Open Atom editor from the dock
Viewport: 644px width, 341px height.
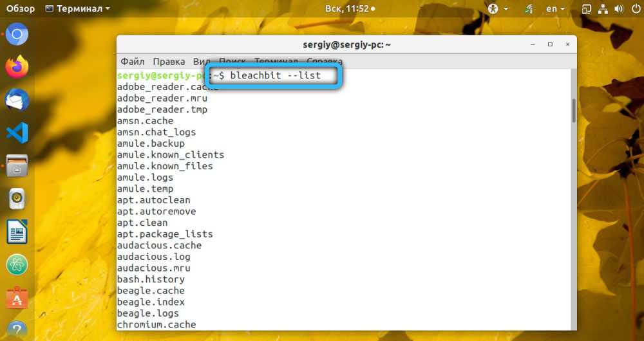[x=17, y=264]
